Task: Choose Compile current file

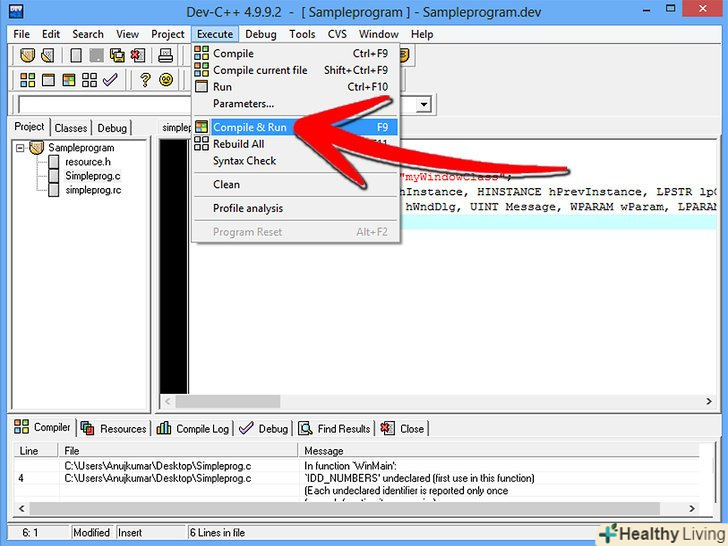Action: tap(295, 70)
